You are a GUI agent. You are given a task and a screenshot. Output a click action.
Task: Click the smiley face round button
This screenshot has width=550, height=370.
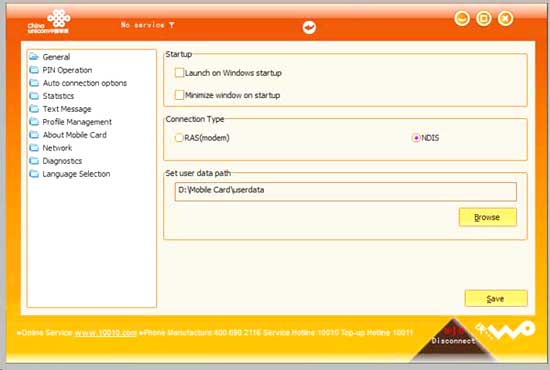(x=462, y=18)
